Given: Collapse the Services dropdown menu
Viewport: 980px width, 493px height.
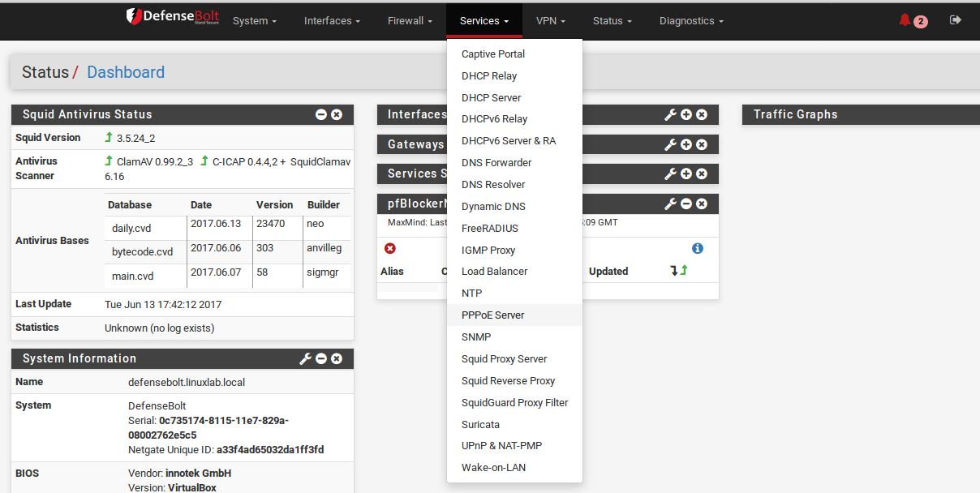Looking at the screenshot, I should (484, 20).
